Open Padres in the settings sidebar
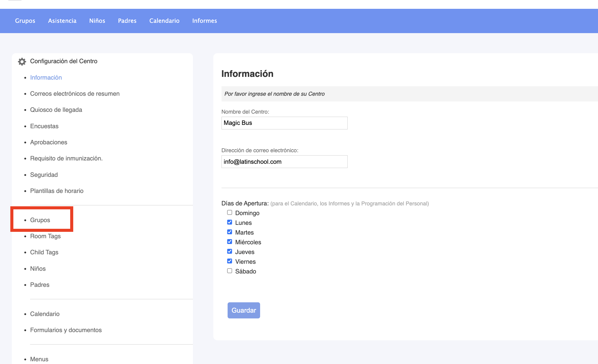598x364 pixels. pos(40,285)
